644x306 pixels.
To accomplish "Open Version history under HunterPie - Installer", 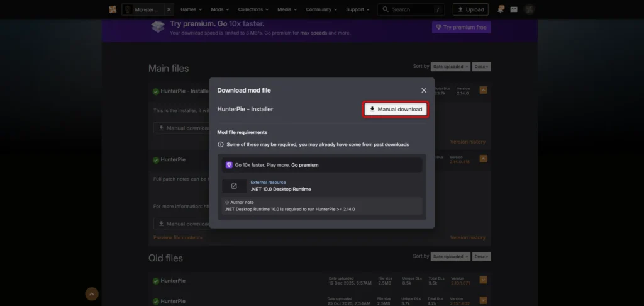I will (x=468, y=142).
